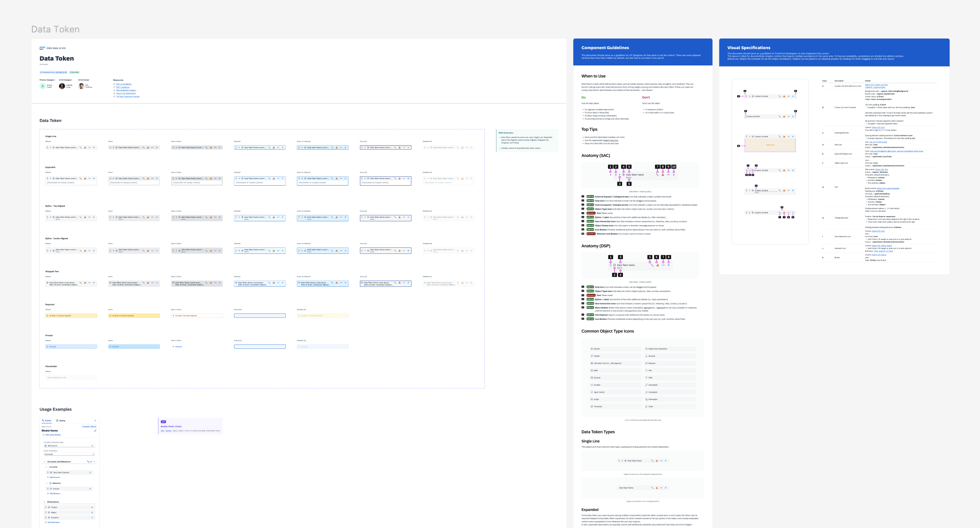The image size is (980, 528).
Task: Click the edit pencil beside Model Name
Action: [x=95, y=431]
